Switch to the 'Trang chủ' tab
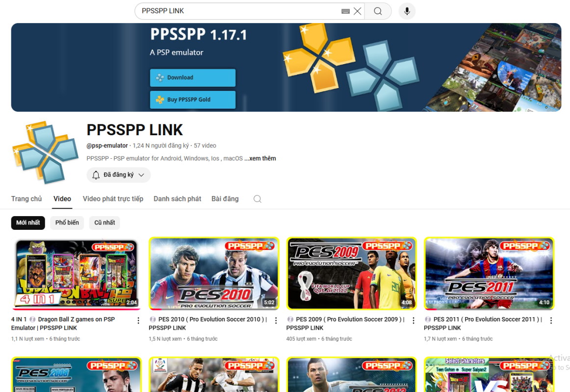The width and height of the screenshot is (570, 392). pos(26,199)
